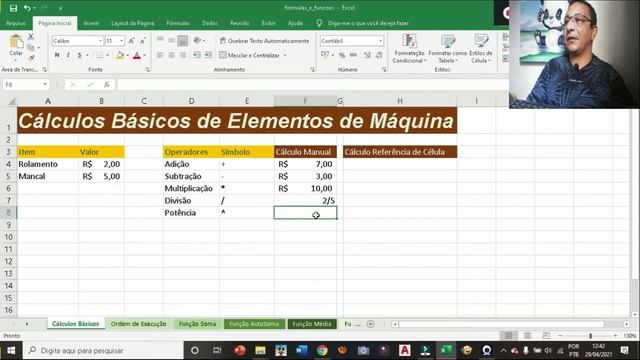640x360 pixels.
Task: Toggle italic (I) formatting
Action: 68,55
